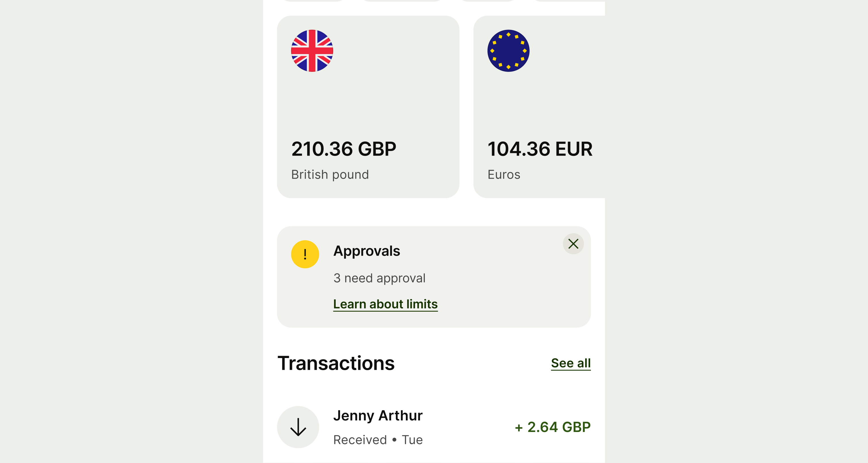The width and height of the screenshot is (868, 463).
Task: Open the Approvals heading
Action: click(x=367, y=251)
